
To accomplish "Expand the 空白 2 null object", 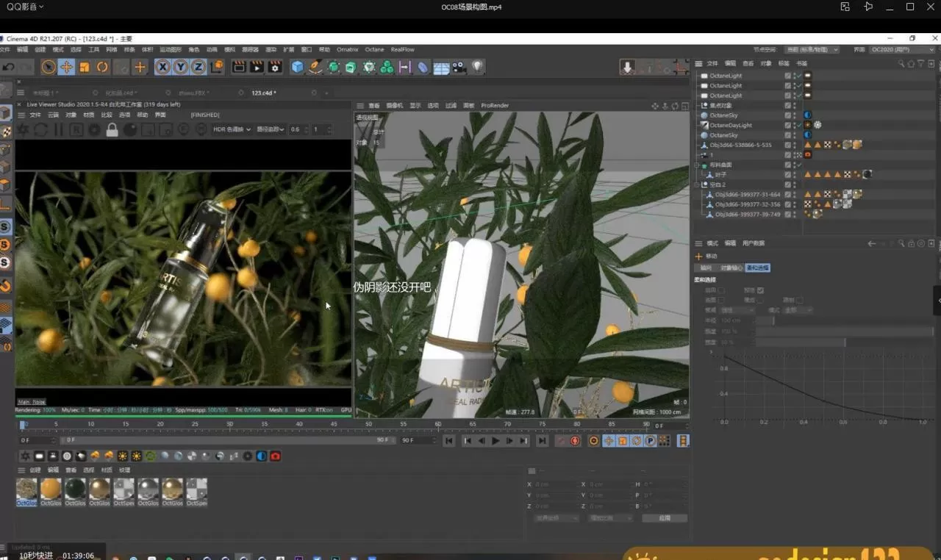I will coord(695,184).
